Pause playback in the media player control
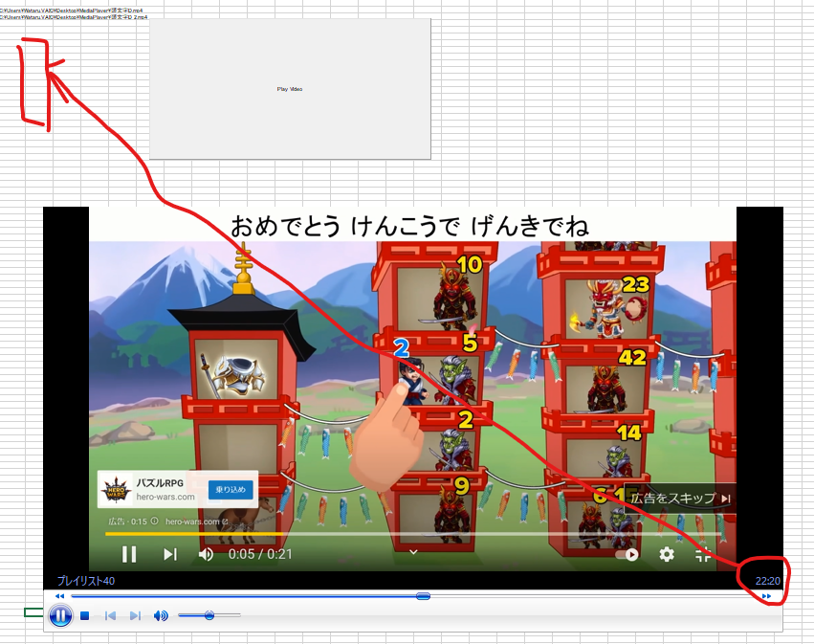This screenshot has height=644, width=814. coord(60,616)
